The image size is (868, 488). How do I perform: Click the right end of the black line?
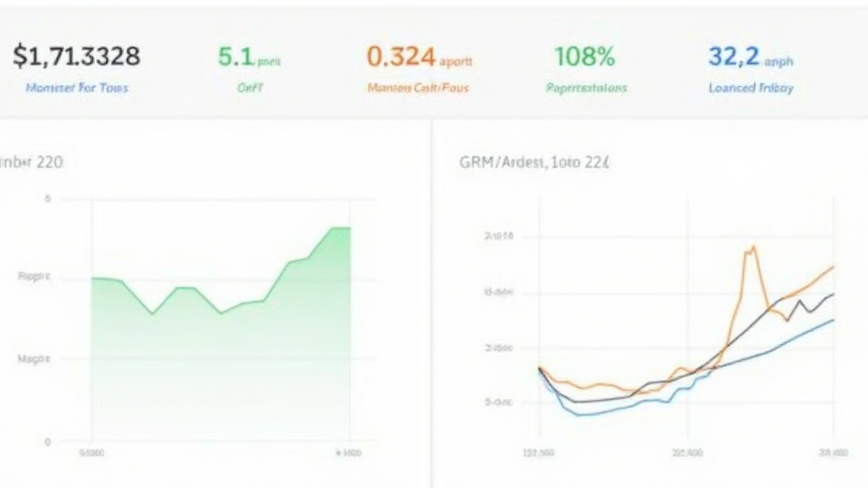tap(833, 294)
